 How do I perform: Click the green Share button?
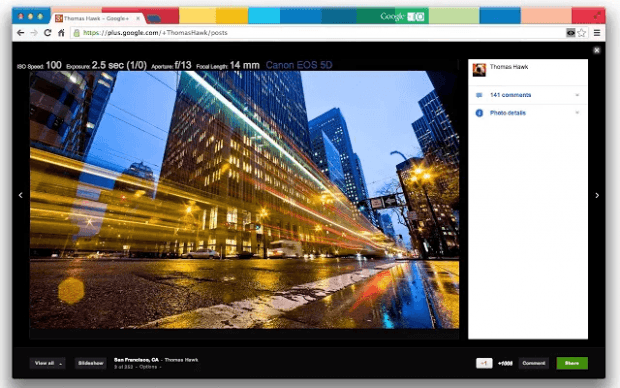click(572, 363)
